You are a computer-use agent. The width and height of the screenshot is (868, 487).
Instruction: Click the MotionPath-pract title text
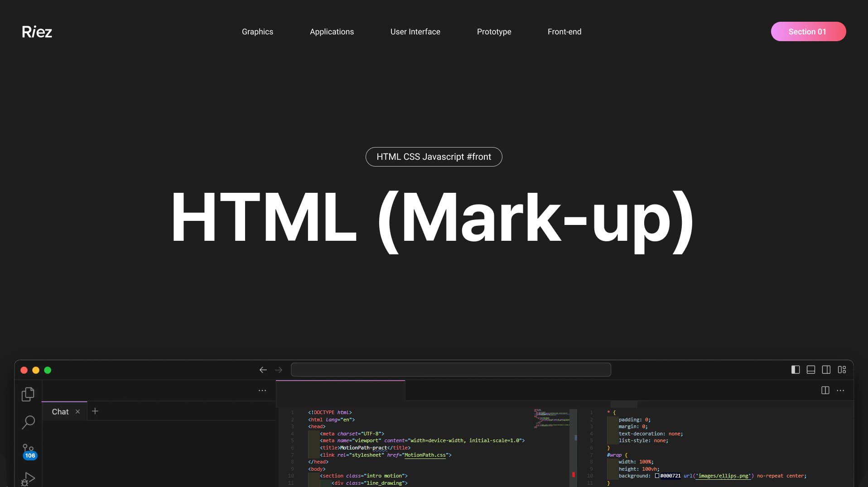[364, 448]
